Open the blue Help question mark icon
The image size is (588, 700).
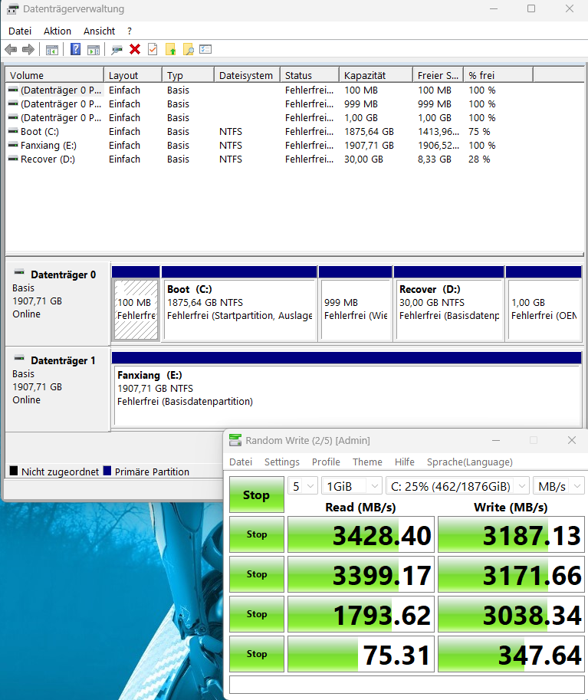75,50
